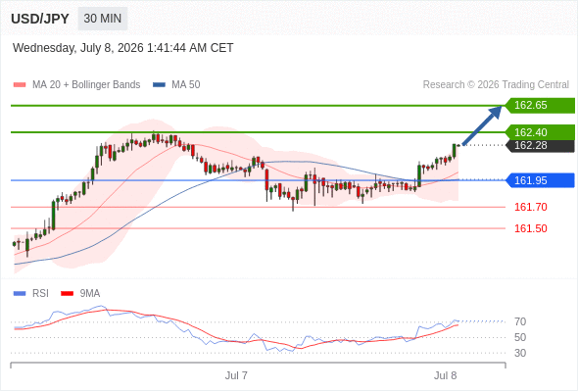Click the 30 MIN timeframe button
The image size is (578, 392).
tap(103, 19)
